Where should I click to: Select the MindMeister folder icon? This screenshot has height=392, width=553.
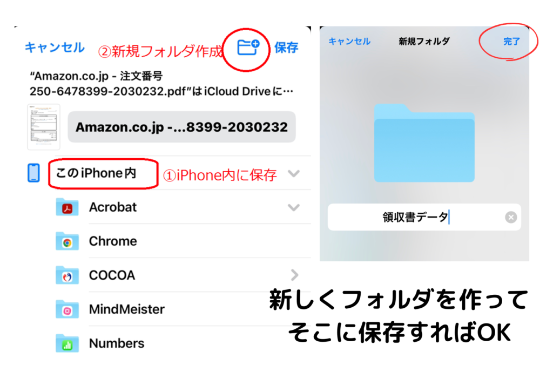[67, 309]
